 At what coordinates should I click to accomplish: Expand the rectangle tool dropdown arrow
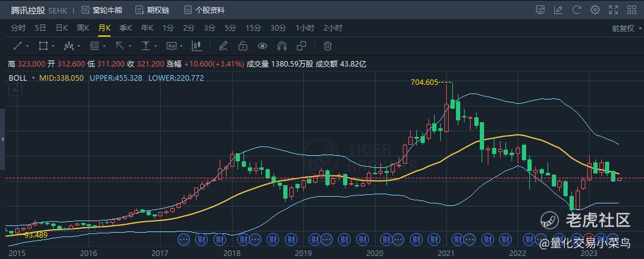click(52, 46)
